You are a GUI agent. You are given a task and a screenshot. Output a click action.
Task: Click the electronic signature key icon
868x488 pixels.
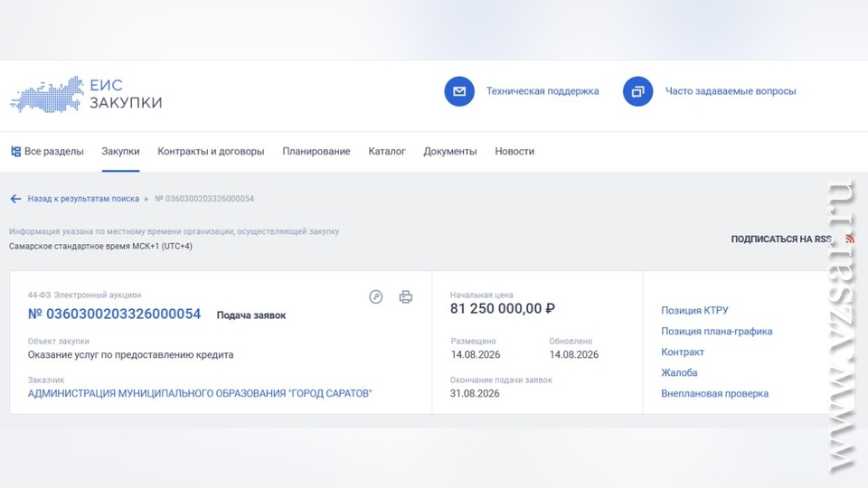376,296
